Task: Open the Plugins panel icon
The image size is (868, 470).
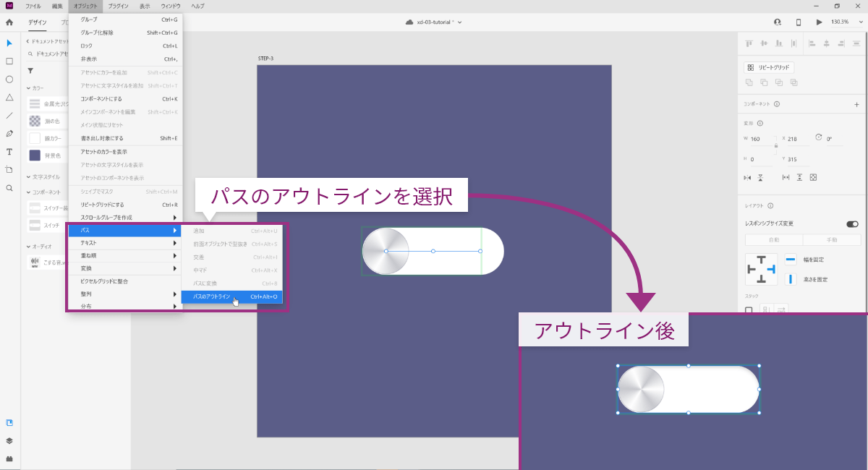Action: (9, 458)
